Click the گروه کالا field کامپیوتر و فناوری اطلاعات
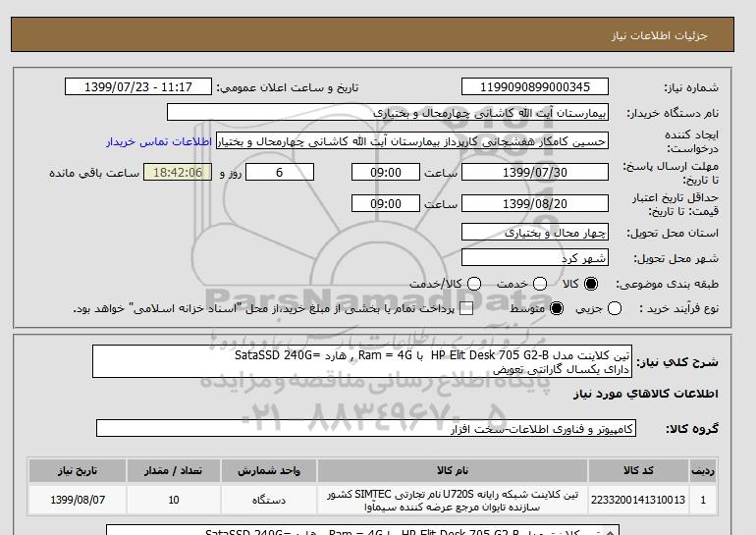 [x=366, y=428]
